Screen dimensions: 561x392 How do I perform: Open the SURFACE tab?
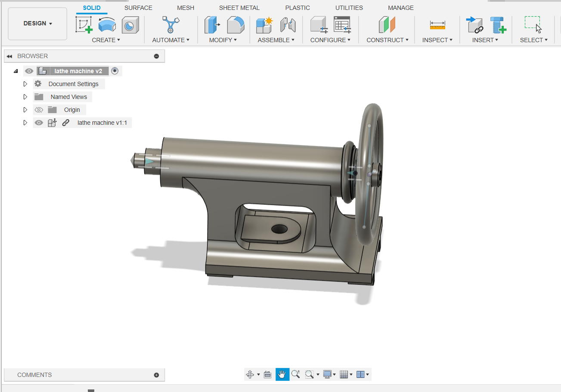(138, 8)
